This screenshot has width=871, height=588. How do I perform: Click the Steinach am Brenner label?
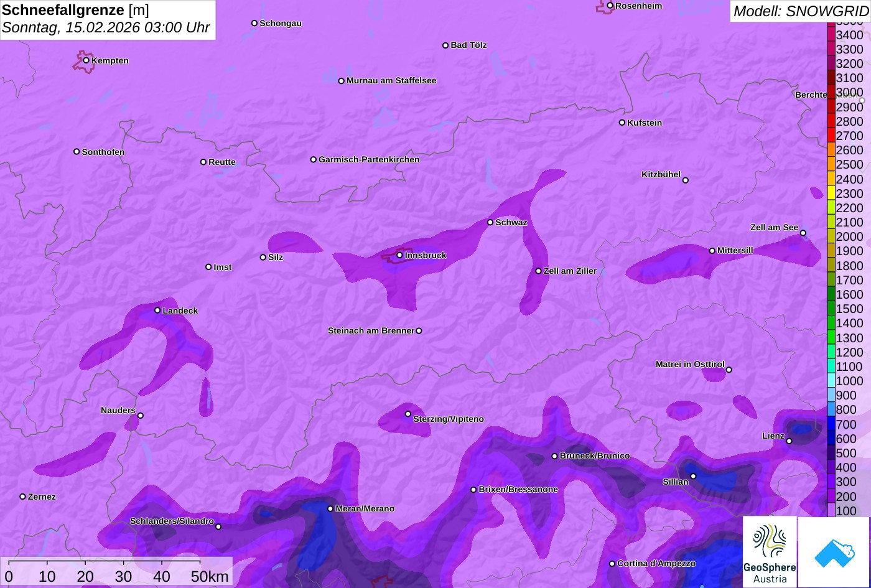click(371, 330)
